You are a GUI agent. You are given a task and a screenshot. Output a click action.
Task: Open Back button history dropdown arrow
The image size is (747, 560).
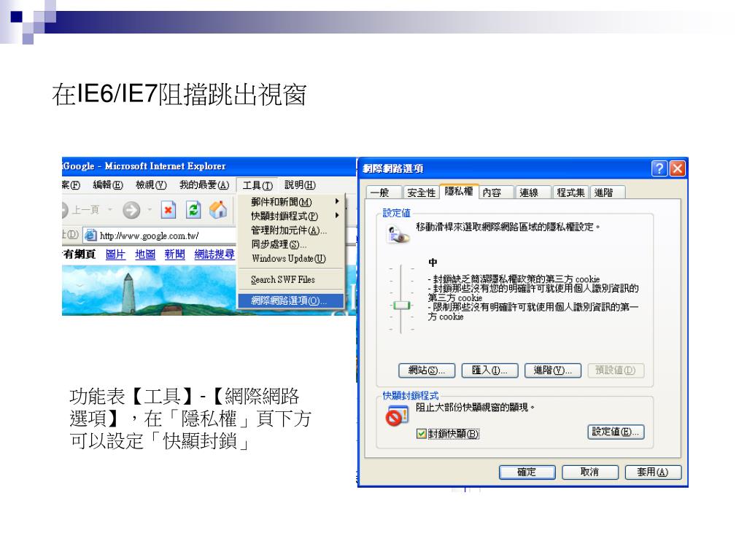(x=110, y=209)
